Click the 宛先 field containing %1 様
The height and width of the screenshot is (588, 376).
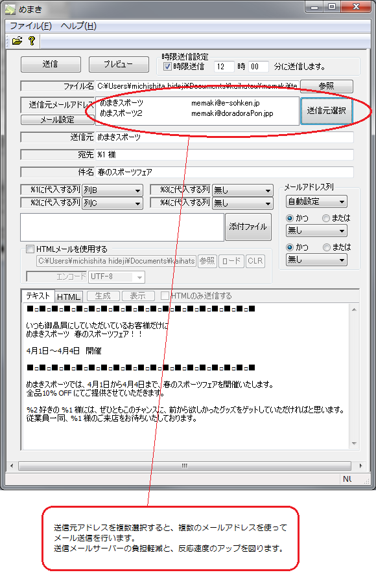coord(224,155)
